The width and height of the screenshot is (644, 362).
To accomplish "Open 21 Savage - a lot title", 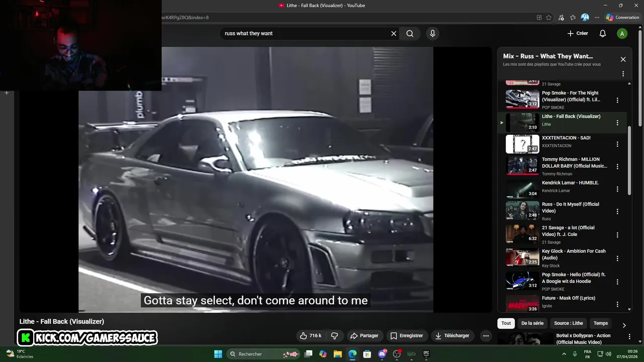I will click(568, 231).
